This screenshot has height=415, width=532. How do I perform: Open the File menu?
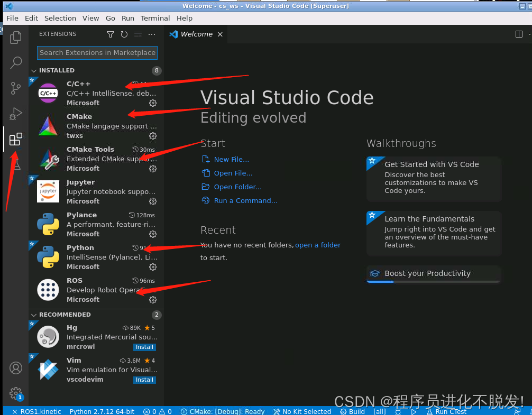click(12, 19)
